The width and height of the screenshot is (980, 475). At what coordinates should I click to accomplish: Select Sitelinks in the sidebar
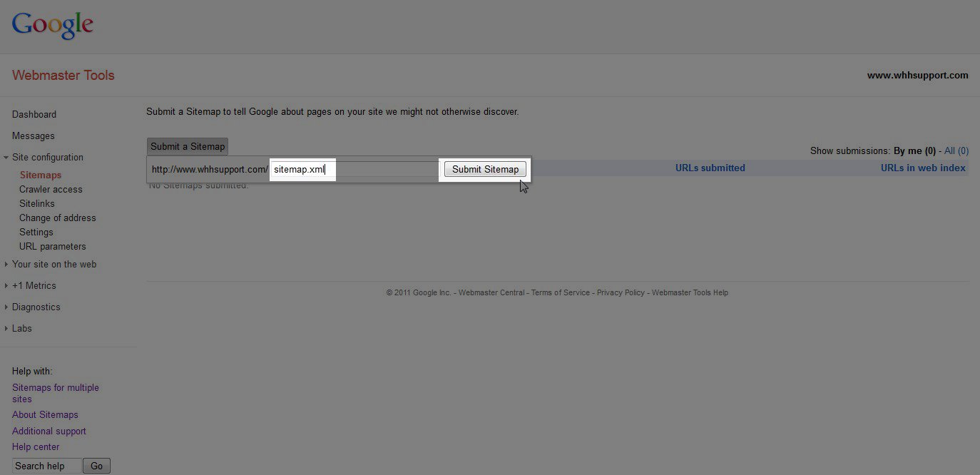click(36, 203)
